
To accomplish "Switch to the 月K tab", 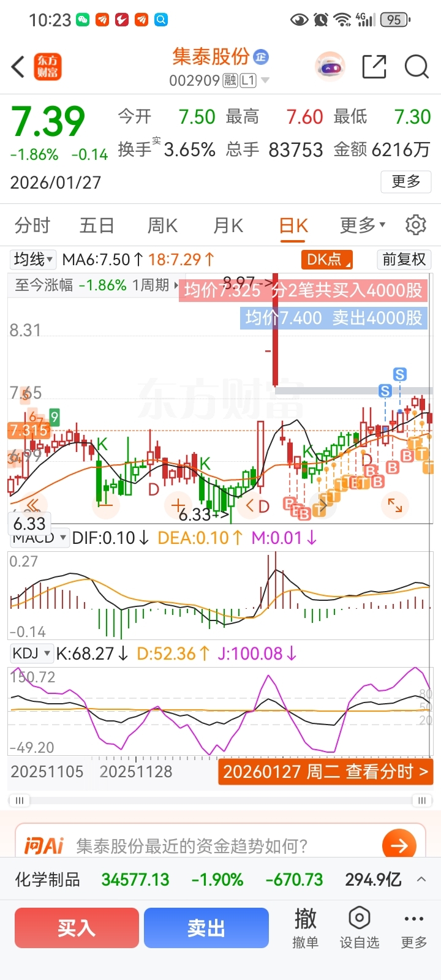I will (228, 225).
